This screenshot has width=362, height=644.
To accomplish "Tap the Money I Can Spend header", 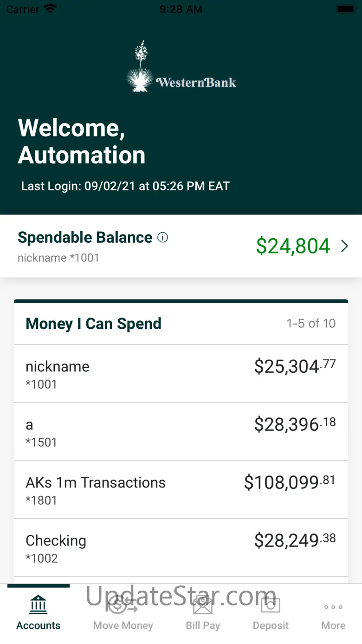I will pos(93,324).
